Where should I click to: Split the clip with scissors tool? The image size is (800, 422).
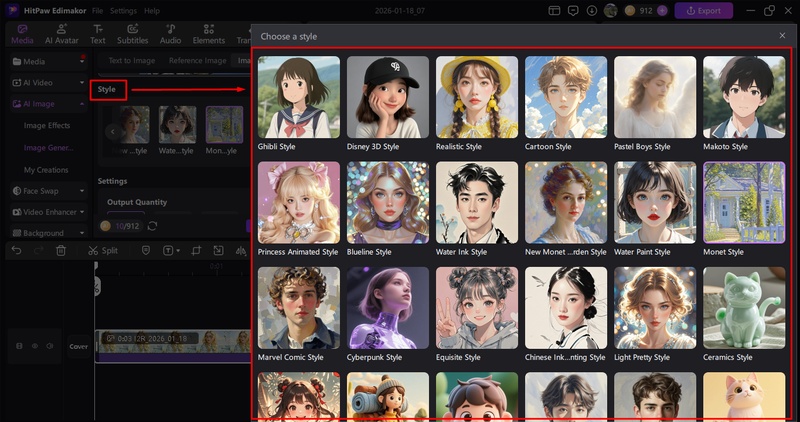click(x=103, y=251)
